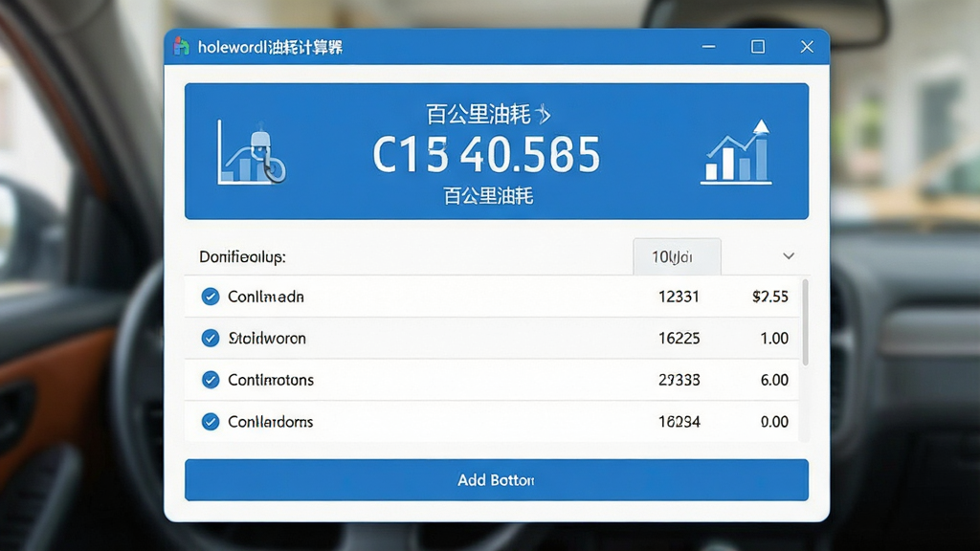This screenshot has height=551, width=980.
Task: Click the value 16225
Action: coord(679,338)
